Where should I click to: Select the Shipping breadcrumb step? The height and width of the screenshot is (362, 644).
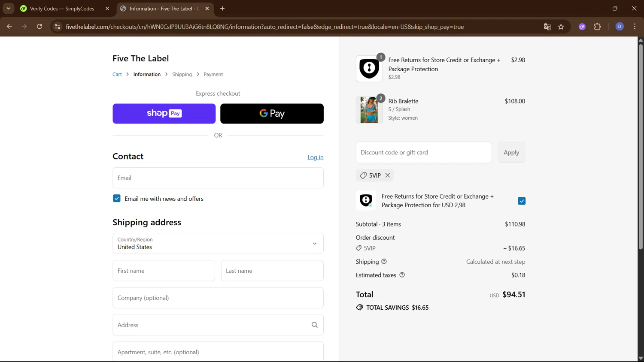[182, 74]
